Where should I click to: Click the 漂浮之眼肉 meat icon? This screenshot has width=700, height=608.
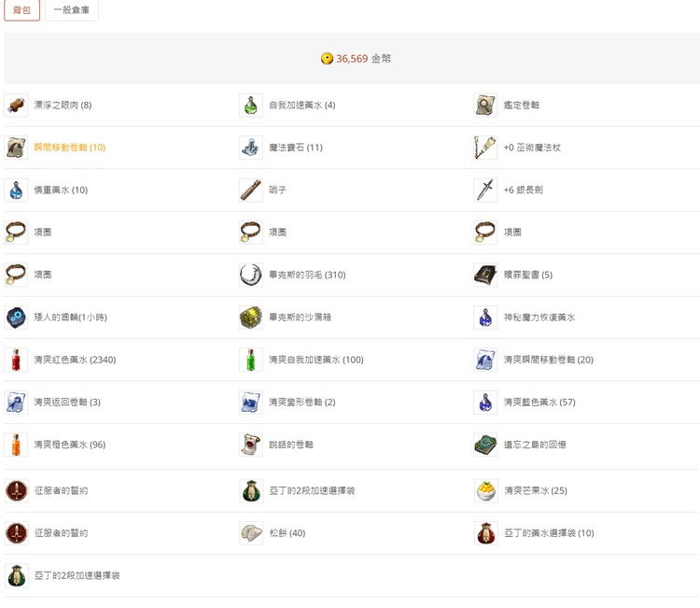(x=16, y=106)
